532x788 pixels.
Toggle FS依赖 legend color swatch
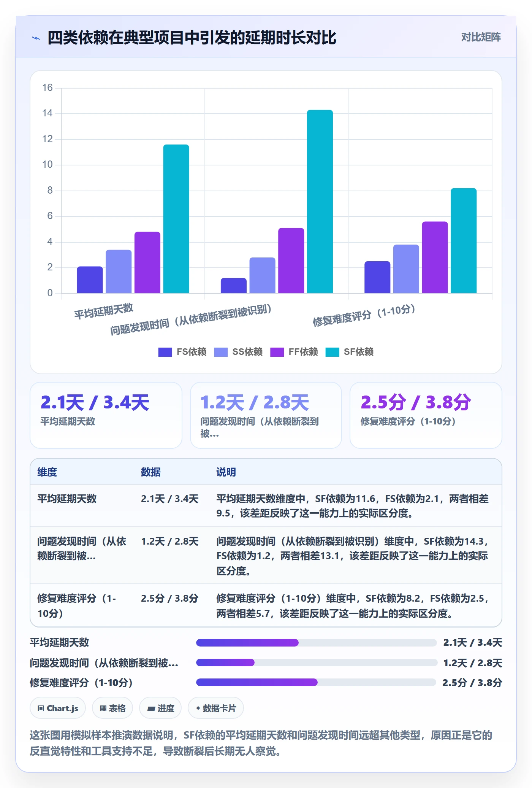coord(165,352)
